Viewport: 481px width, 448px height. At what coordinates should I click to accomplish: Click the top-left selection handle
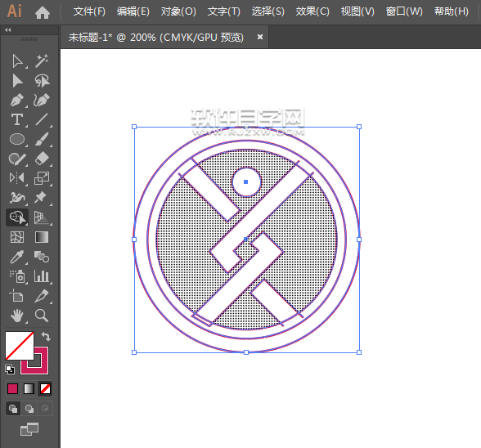click(x=134, y=127)
